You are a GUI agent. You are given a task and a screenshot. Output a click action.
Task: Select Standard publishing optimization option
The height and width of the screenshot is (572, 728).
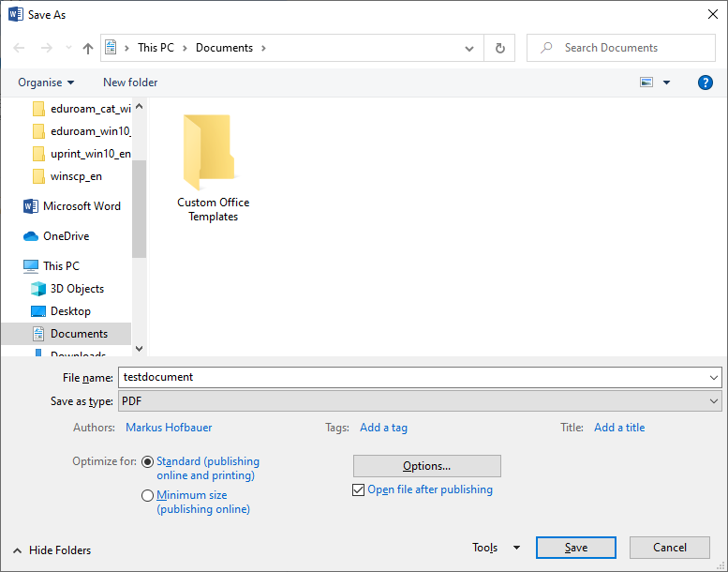[148, 462]
